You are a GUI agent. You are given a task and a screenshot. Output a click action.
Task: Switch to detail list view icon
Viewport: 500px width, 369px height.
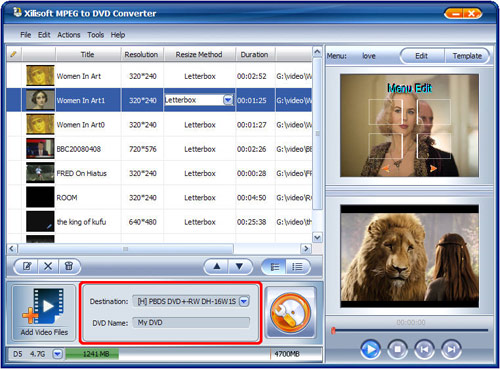[x=297, y=267]
